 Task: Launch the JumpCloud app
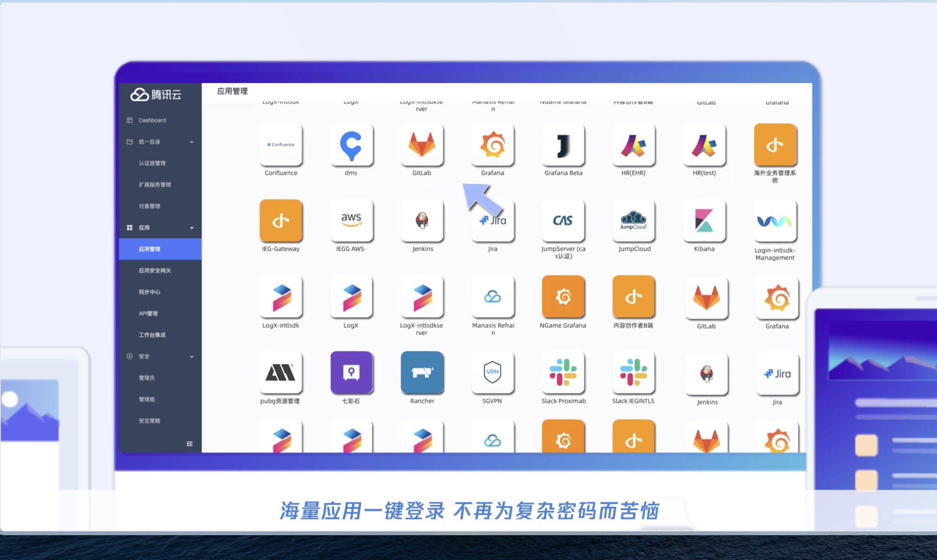pyautogui.click(x=633, y=221)
